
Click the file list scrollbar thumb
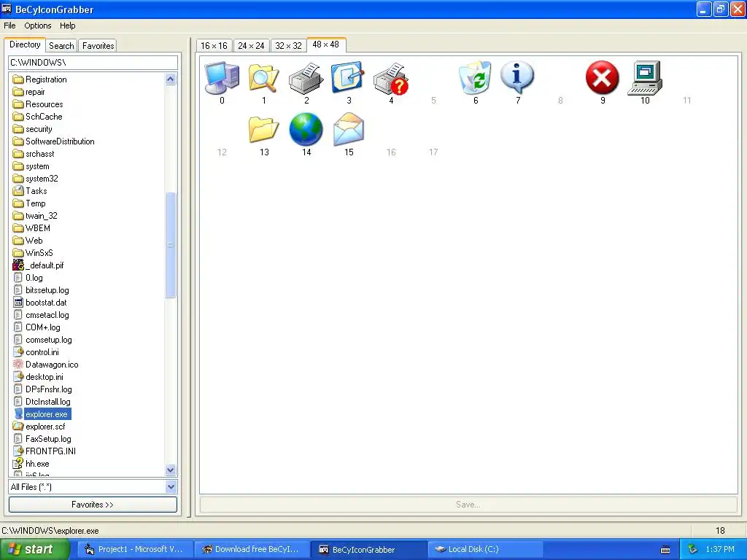171,245
